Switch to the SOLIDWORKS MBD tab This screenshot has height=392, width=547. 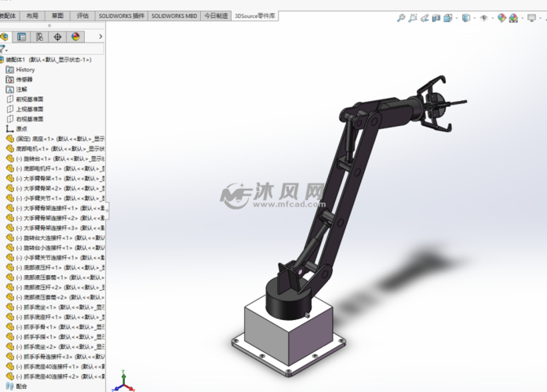click(174, 15)
